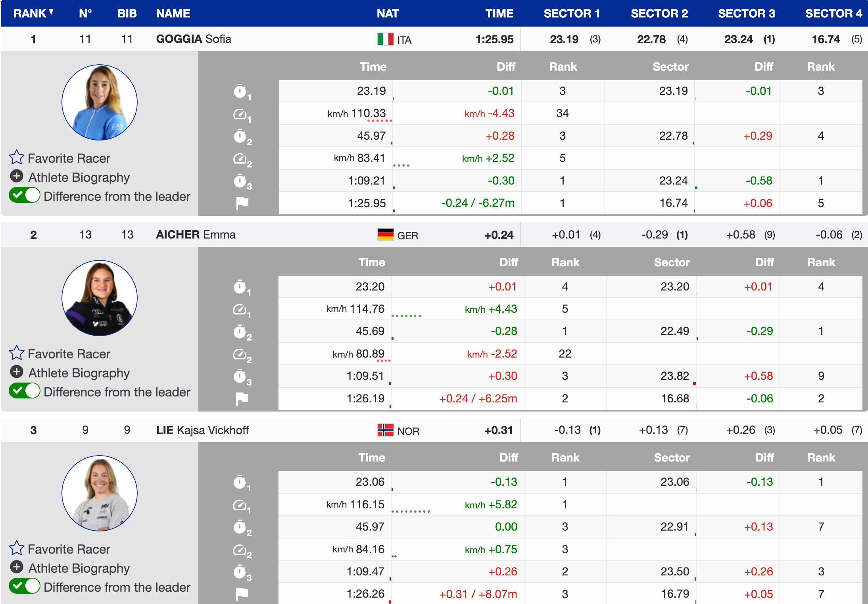This screenshot has width=868, height=604.
Task: Star Goggia as Favorite Racer
Action: click(17, 158)
